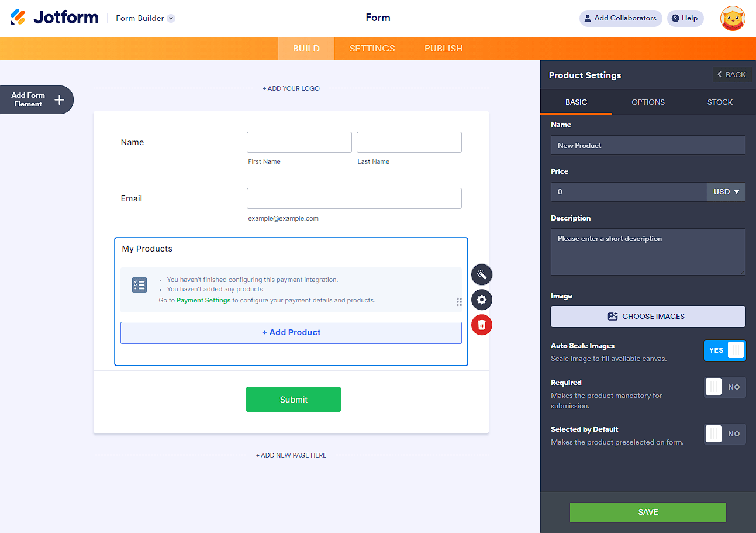Viewport: 756px width, 533px height.
Task: Click the form title "Form"
Action: [378, 18]
